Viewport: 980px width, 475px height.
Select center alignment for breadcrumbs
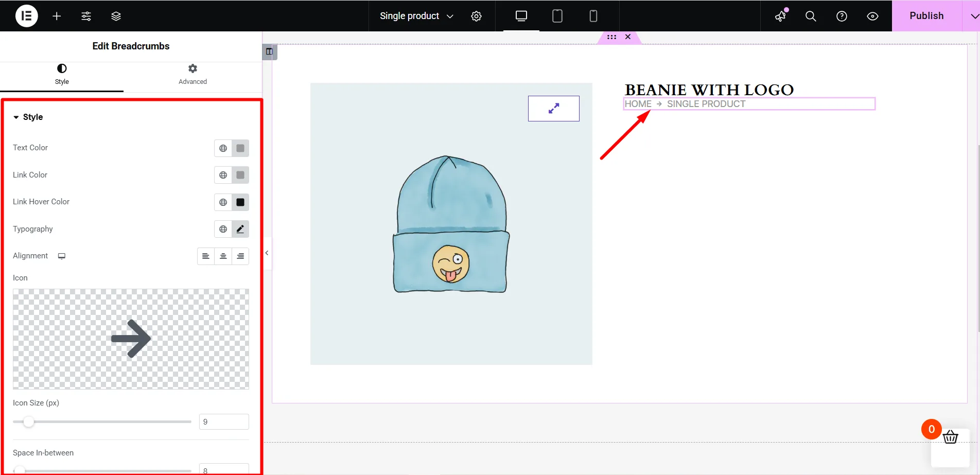tap(223, 256)
